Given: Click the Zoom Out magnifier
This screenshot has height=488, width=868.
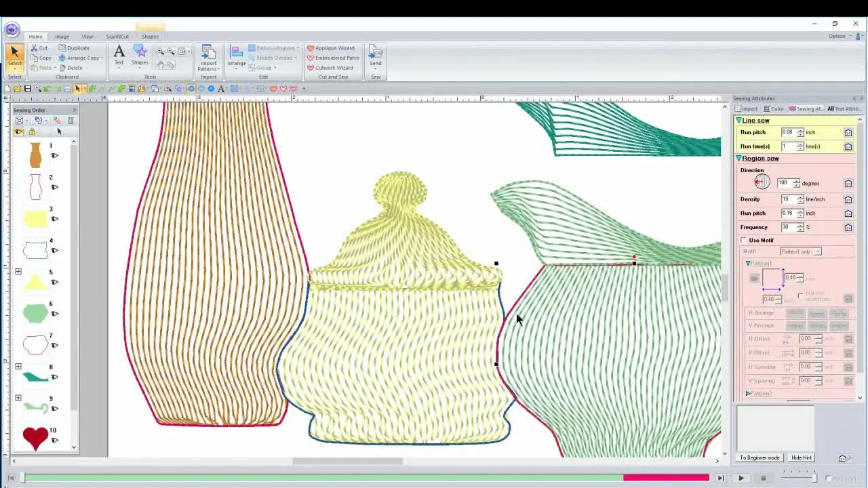Looking at the screenshot, I should pos(171,52).
